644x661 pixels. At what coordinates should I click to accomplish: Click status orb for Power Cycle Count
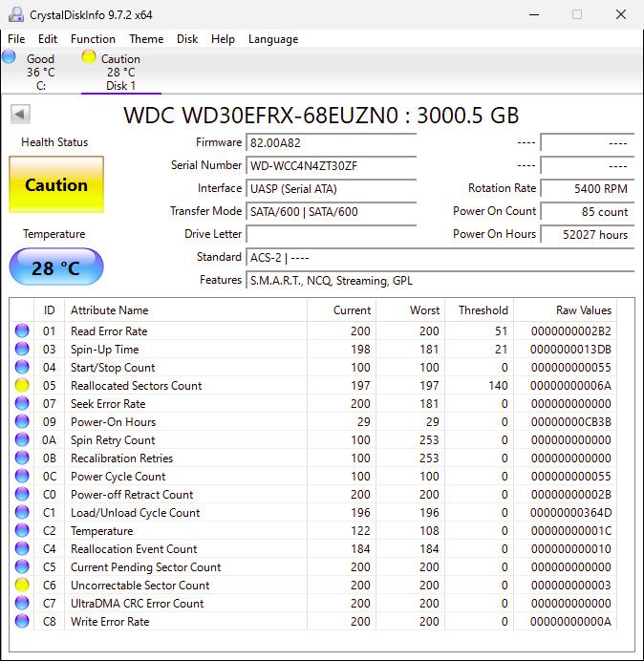pyautogui.click(x=22, y=476)
